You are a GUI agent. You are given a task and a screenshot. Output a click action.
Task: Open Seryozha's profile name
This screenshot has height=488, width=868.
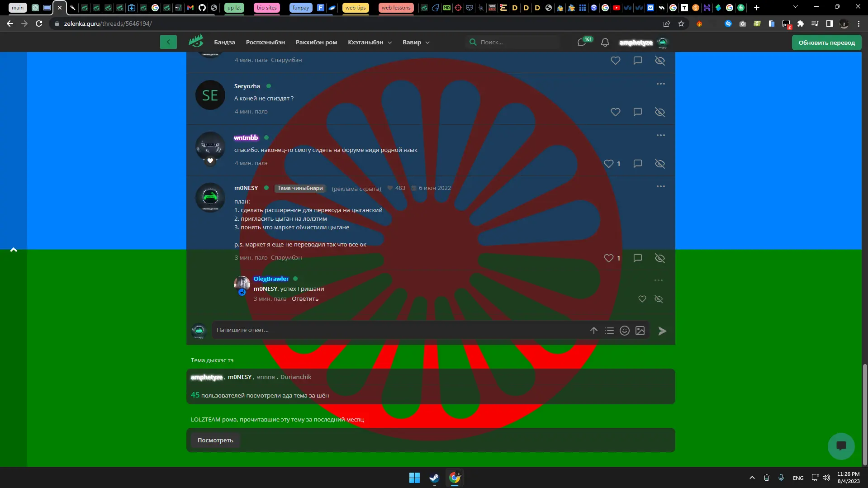[247, 86]
